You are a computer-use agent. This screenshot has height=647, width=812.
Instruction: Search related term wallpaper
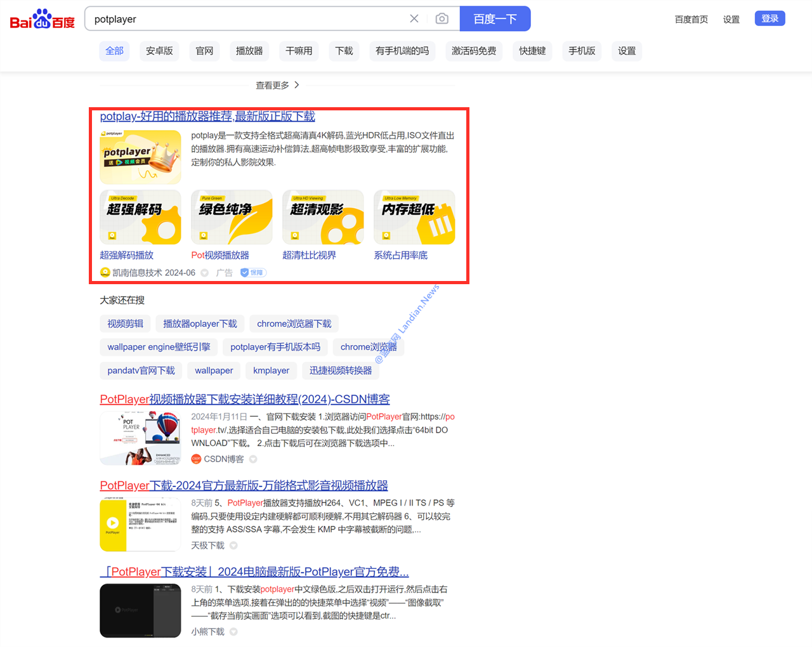tap(214, 370)
